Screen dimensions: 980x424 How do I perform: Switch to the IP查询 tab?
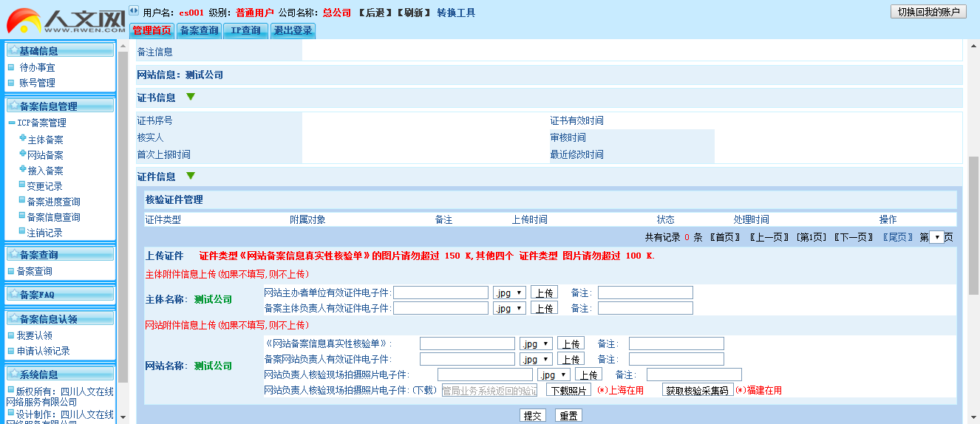click(x=245, y=31)
